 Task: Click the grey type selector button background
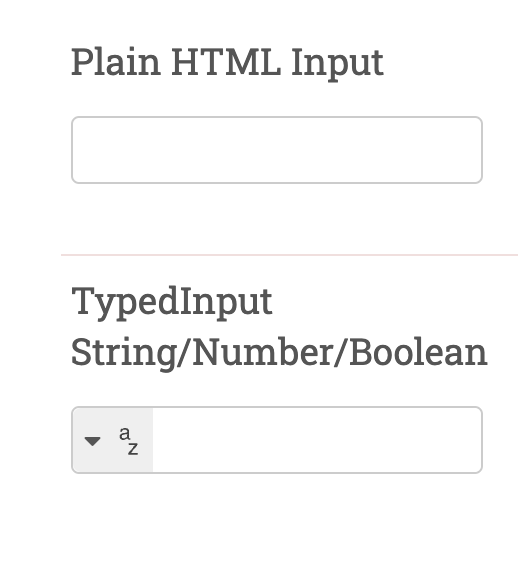pos(112,440)
